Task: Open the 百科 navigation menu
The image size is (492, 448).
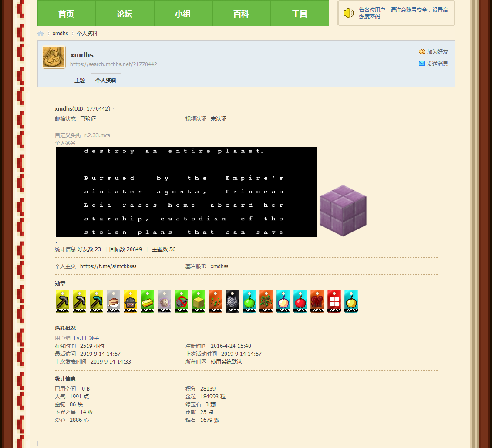Action: [x=241, y=14]
